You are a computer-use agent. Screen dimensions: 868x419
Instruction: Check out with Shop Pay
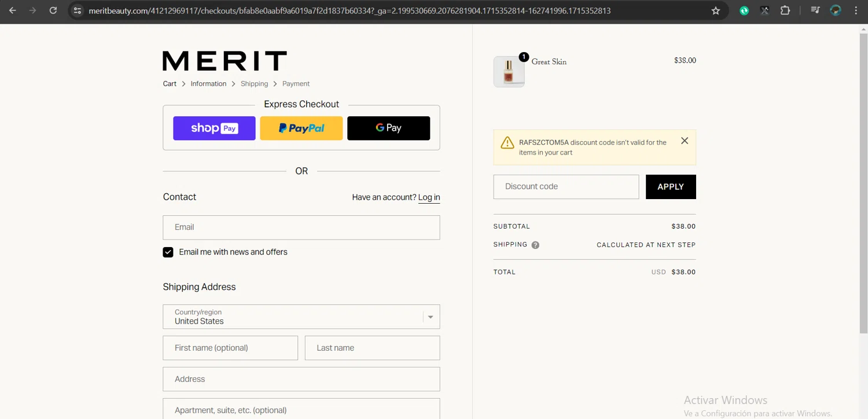click(214, 128)
